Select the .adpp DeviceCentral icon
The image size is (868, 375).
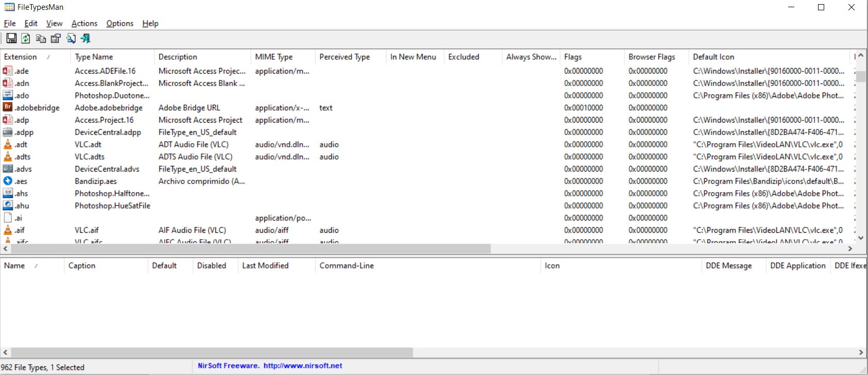(8, 132)
